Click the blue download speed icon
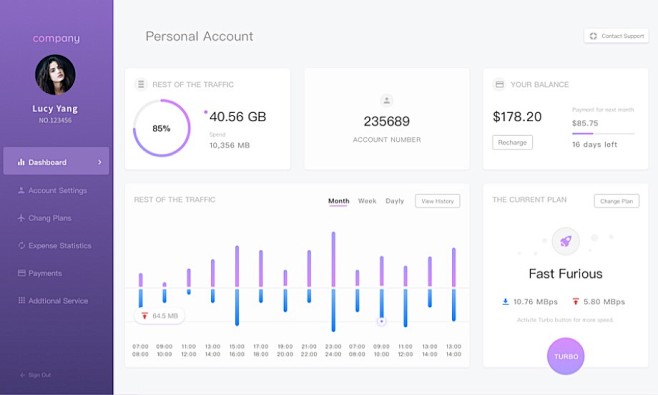Viewport: 658px width, 395px height. click(x=505, y=301)
